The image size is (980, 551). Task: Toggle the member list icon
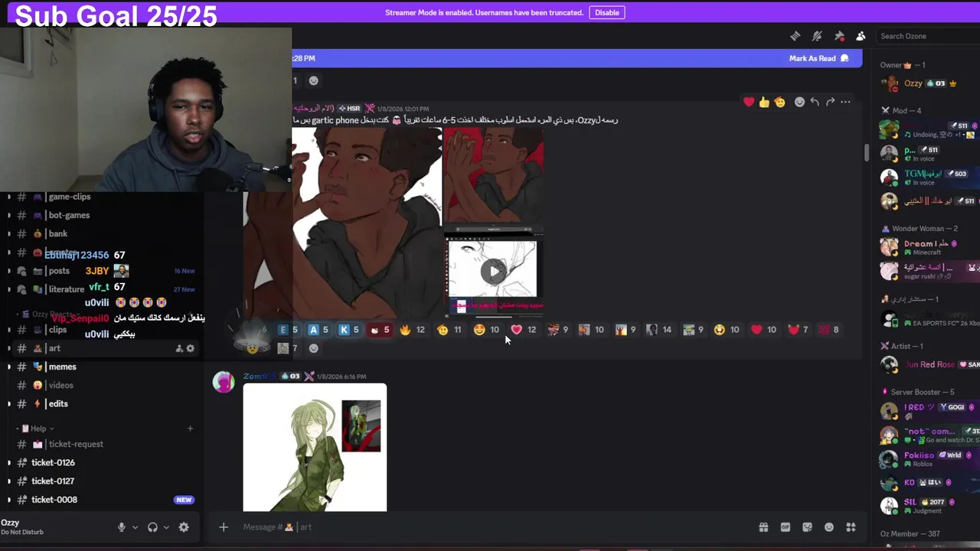(861, 36)
